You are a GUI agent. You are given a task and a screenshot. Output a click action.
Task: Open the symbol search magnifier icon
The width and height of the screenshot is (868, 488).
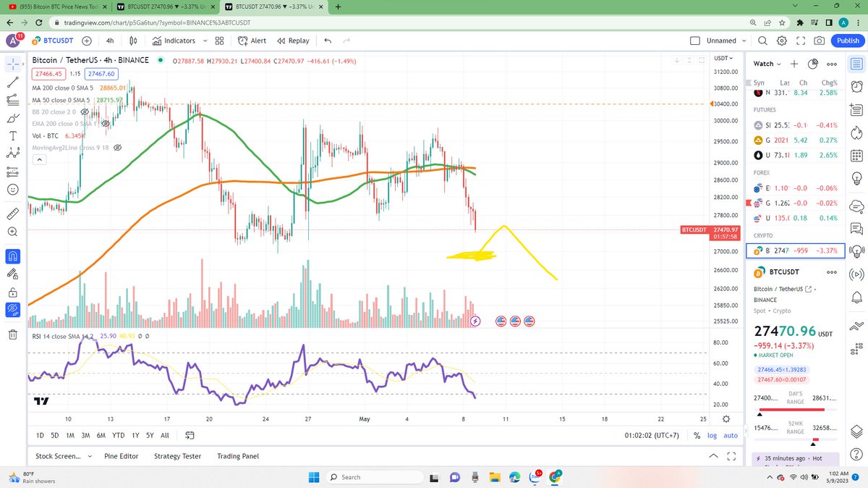763,41
